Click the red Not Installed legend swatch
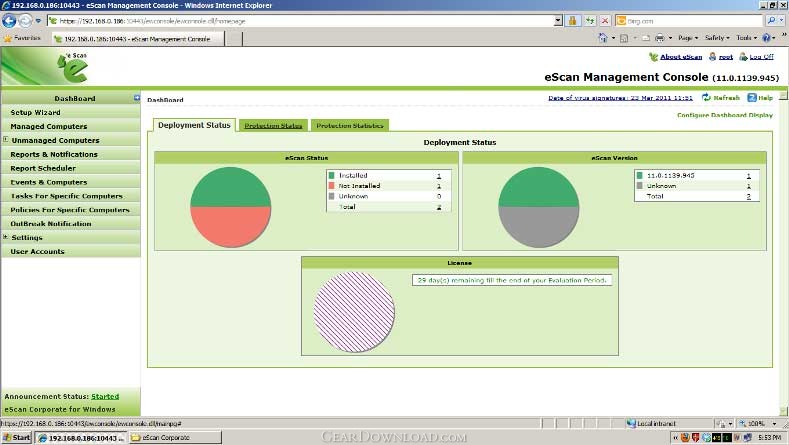The image size is (789, 445). (x=332, y=186)
